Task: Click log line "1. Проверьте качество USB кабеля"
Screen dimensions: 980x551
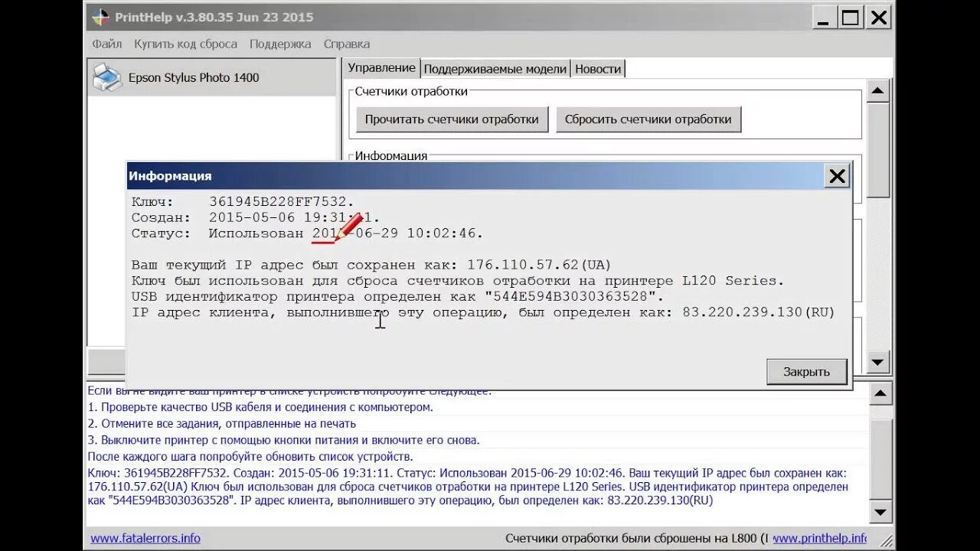Action: [260, 407]
